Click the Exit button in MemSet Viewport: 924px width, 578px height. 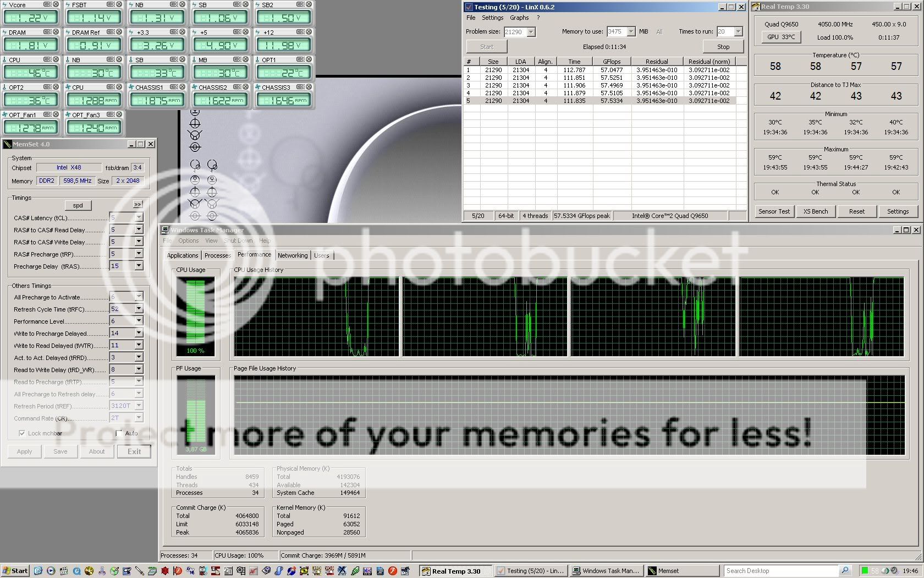coord(134,451)
